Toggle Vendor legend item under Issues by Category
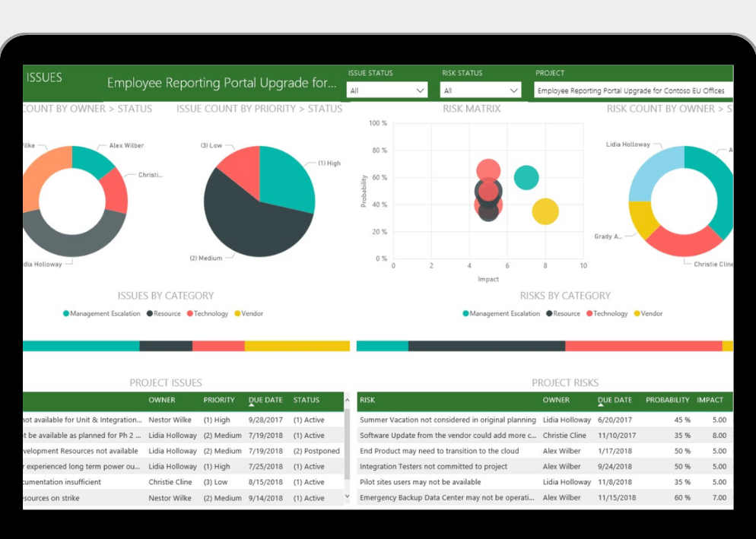Viewport: 756px width, 539px height. pos(248,313)
